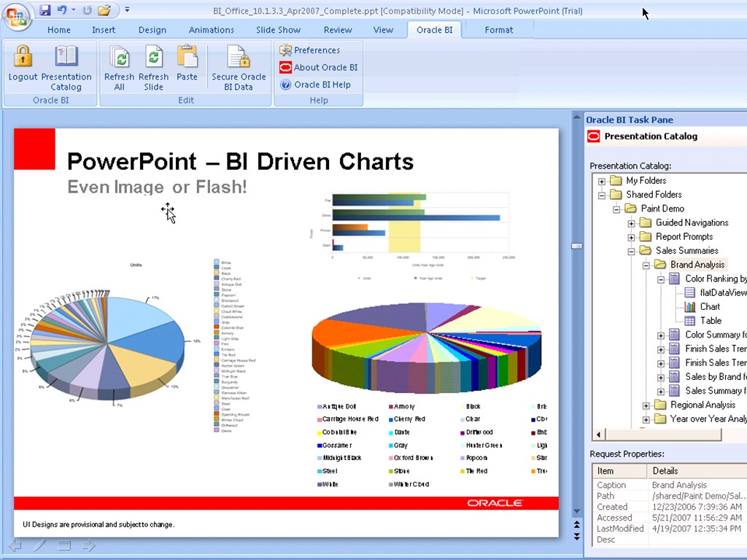Click the Paste button in Edit group
The image size is (747, 560).
[187, 64]
